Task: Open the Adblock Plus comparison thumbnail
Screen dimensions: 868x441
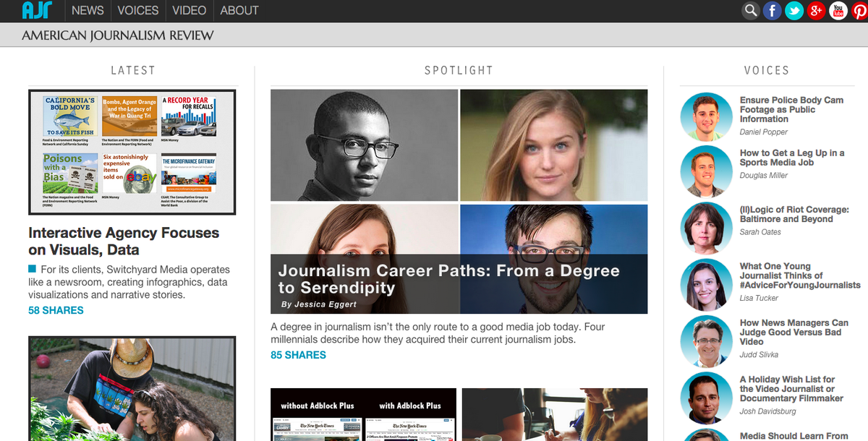Action: click(363, 414)
